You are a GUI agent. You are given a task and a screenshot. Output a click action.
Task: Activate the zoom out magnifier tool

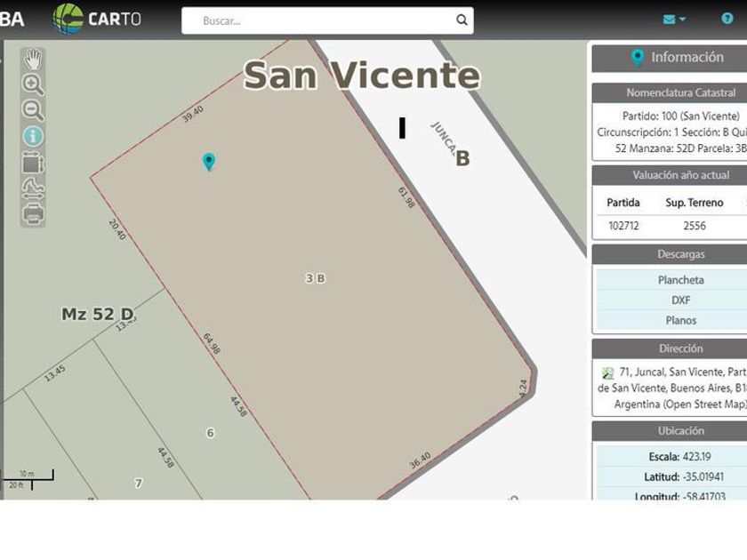[x=33, y=110]
